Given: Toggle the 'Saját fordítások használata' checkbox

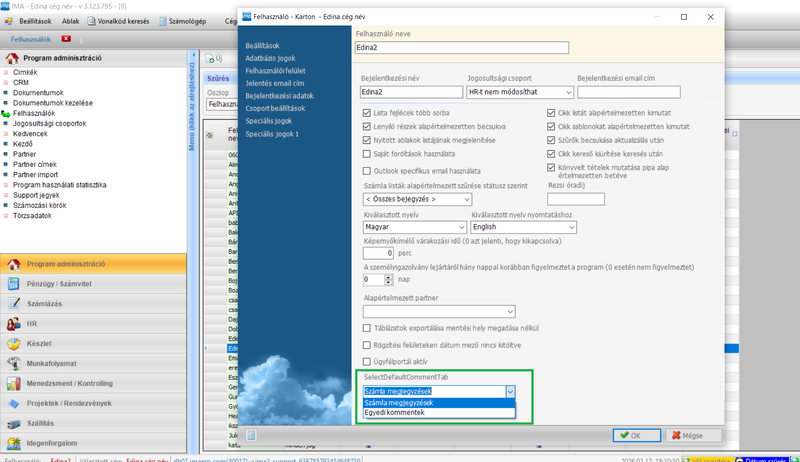Looking at the screenshot, I should [x=367, y=155].
